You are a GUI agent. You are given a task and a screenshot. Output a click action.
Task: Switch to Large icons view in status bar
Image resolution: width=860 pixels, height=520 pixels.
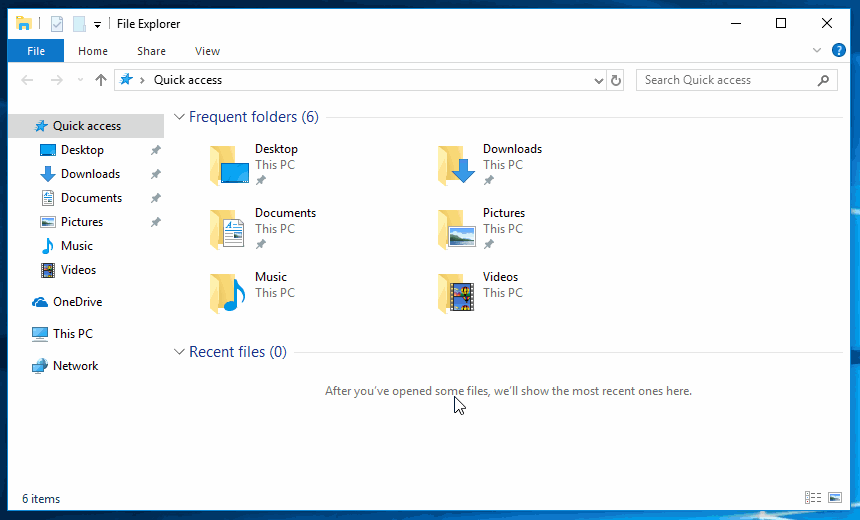(x=835, y=498)
